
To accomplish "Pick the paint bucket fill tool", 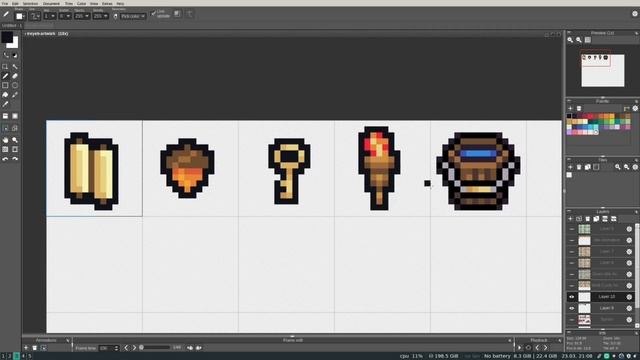I will (5, 95).
